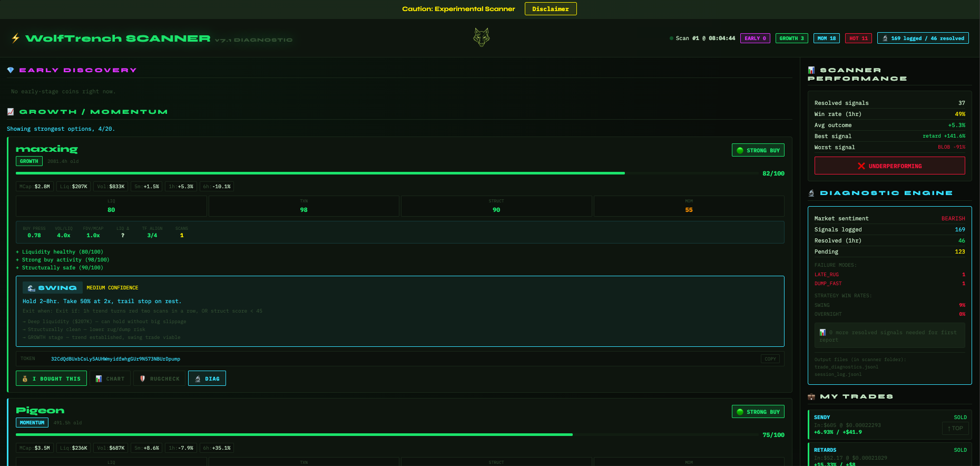Click the LATE_RUG failure mode row
This screenshot has width=980, height=466.
click(889, 275)
